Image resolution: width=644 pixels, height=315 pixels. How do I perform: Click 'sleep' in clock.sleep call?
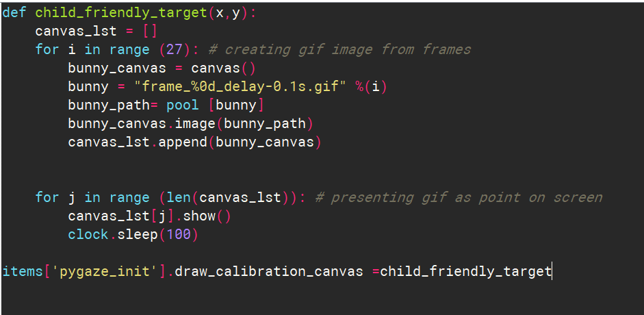tap(138, 234)
